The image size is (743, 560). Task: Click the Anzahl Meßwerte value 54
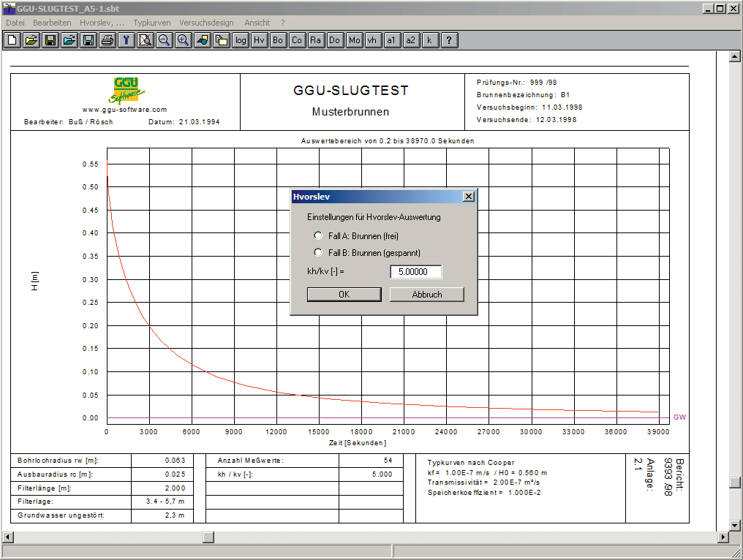point(388,460)
